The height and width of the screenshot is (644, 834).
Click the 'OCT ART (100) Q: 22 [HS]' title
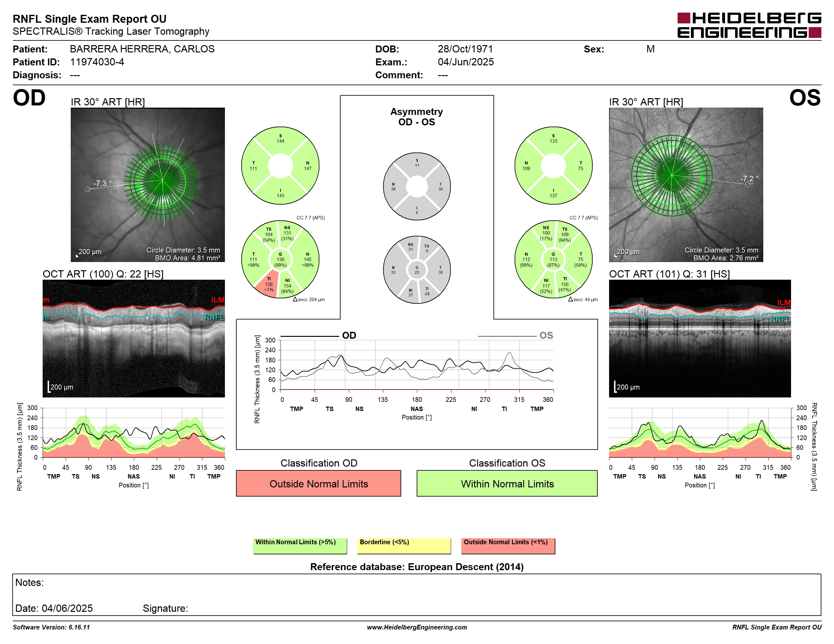tap(103, 274)
